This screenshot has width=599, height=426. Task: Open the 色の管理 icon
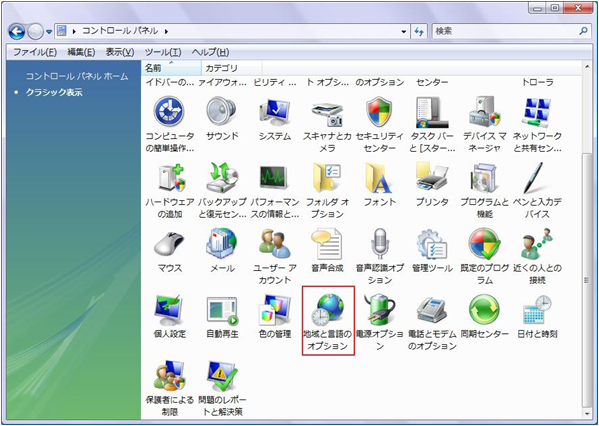[275, 310]
